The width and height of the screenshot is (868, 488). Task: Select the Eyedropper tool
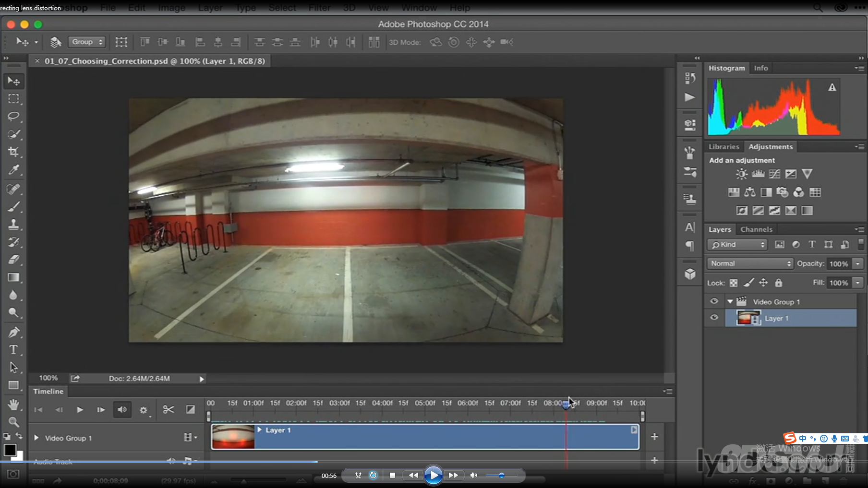coord(13,170)
